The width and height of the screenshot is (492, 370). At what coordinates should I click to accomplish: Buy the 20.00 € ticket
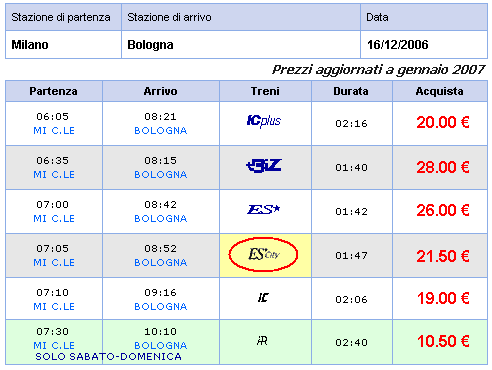click(x=443, y=122)
